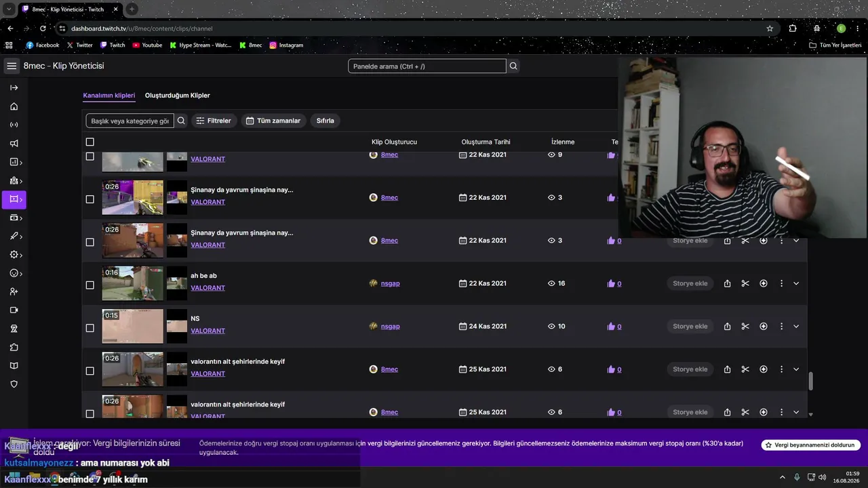Check the cut-off clip row with 9 views
The image size is (868, 488).
pos(90,157)
